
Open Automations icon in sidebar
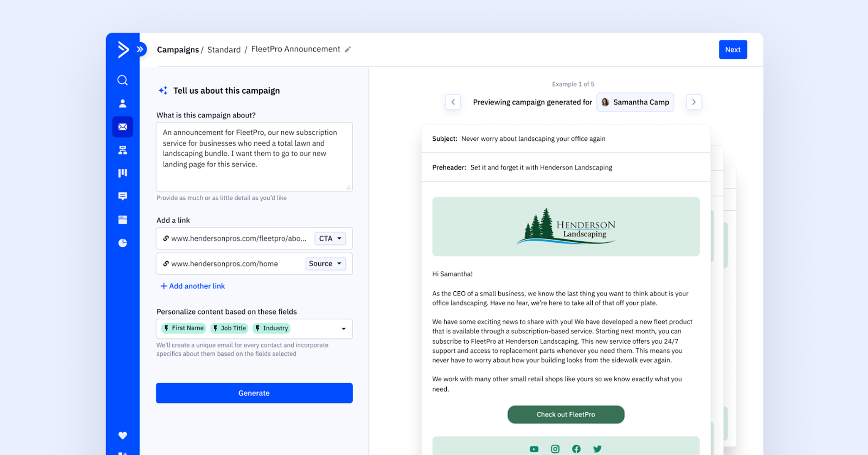tap(123, 150)
